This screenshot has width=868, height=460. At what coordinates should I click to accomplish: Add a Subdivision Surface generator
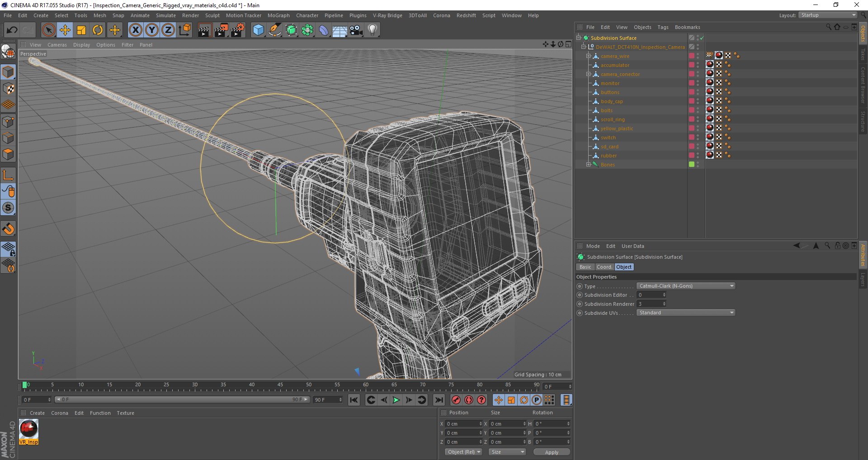(291, 30)
